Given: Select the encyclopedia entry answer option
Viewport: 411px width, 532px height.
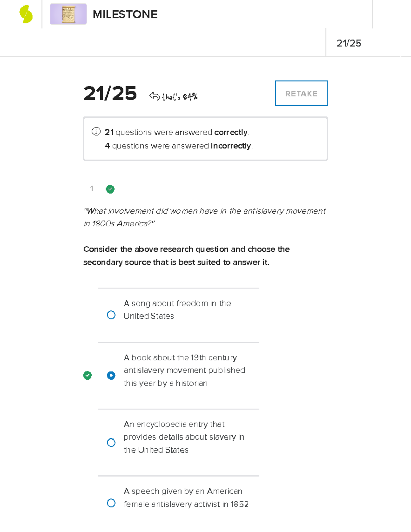Looking at the screenshot, I should (x=111, y=443).
